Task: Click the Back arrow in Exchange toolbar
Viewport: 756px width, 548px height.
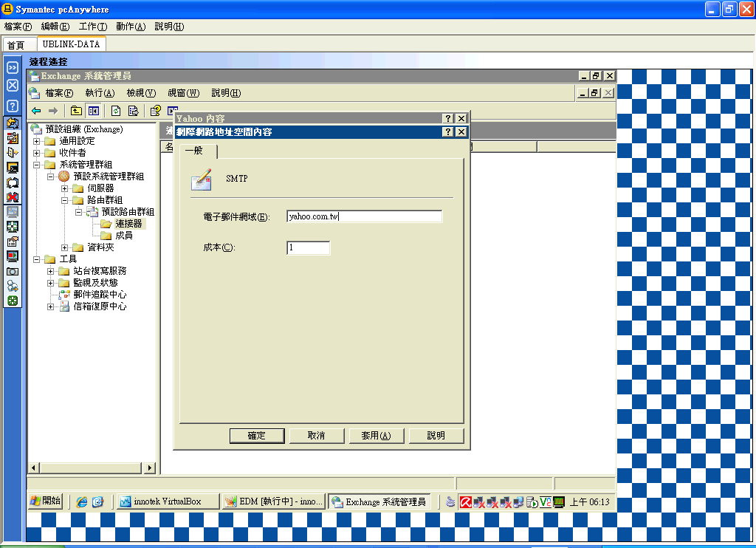Action: (36, 111)
